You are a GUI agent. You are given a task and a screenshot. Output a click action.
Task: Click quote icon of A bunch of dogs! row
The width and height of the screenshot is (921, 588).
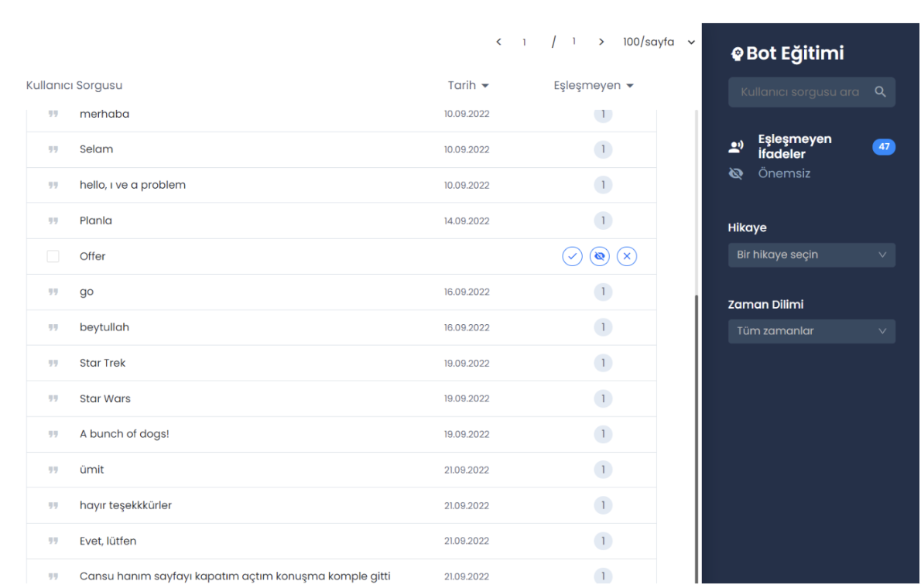[x=53, y=434]
